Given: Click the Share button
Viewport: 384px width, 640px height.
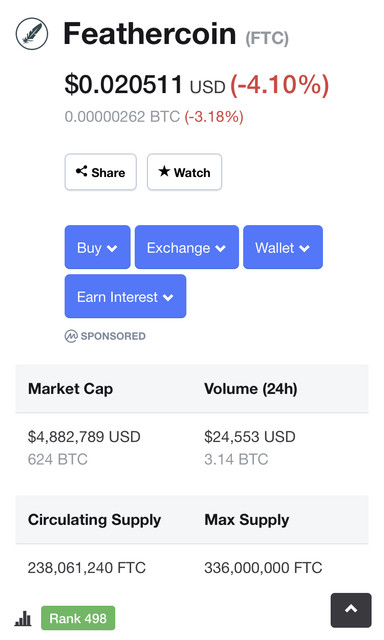Looking at the screenshot, I should pos(100,172).
